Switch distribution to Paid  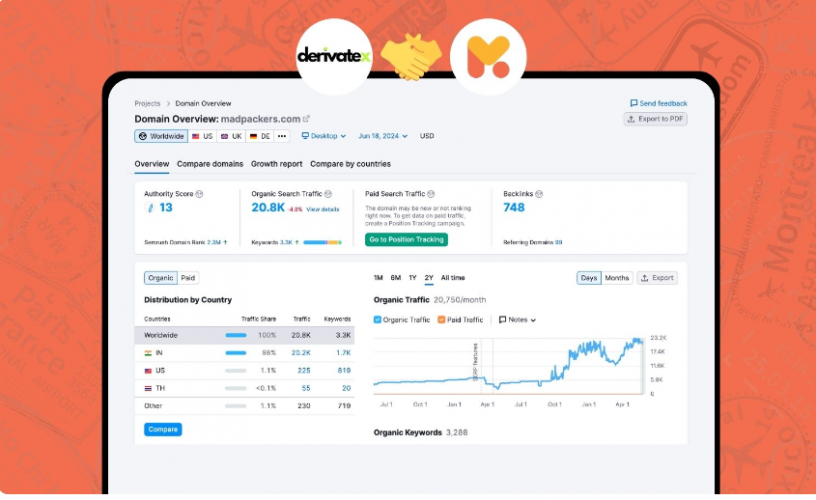coord(188,278)
